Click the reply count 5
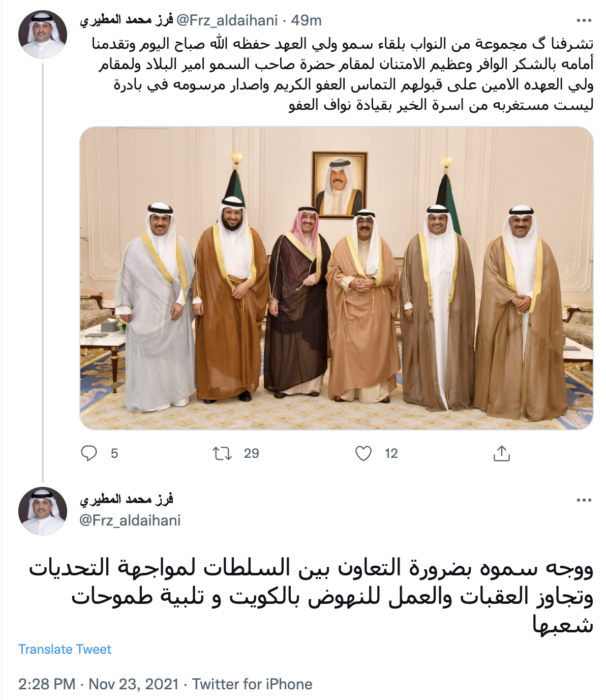 tap(114, 453)
